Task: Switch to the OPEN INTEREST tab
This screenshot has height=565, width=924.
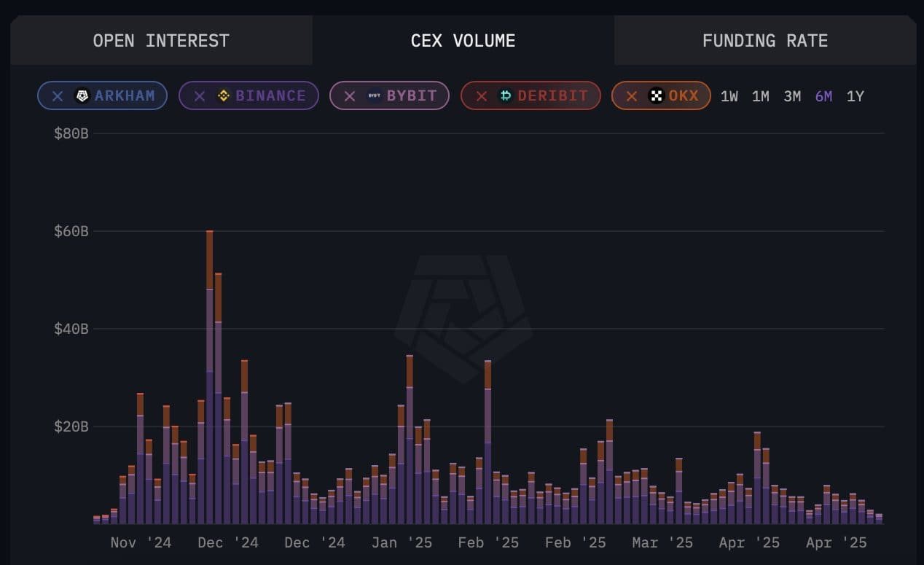Action: coord(162,41)
